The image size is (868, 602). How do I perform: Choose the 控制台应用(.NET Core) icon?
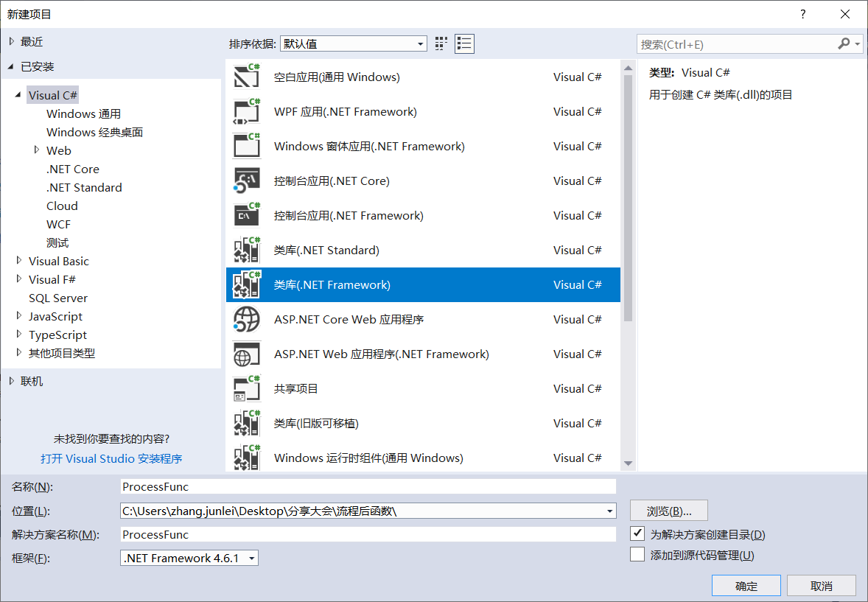point(246,181)
